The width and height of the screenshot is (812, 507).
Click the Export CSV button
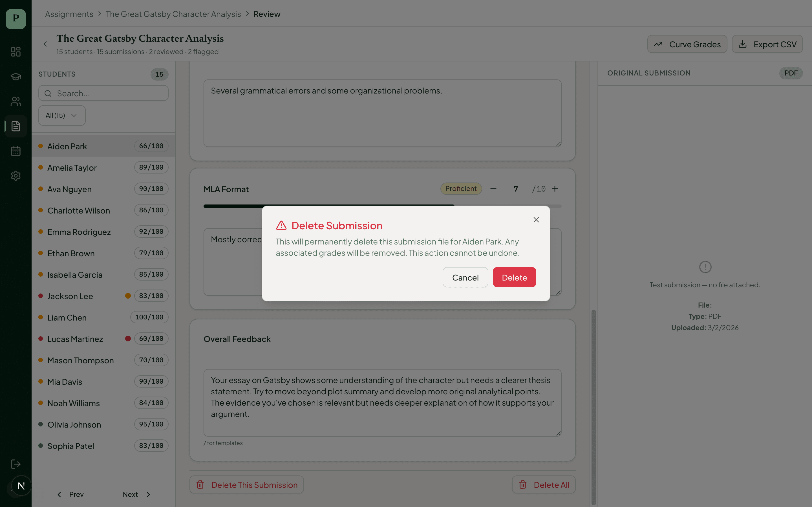(767, 44)
